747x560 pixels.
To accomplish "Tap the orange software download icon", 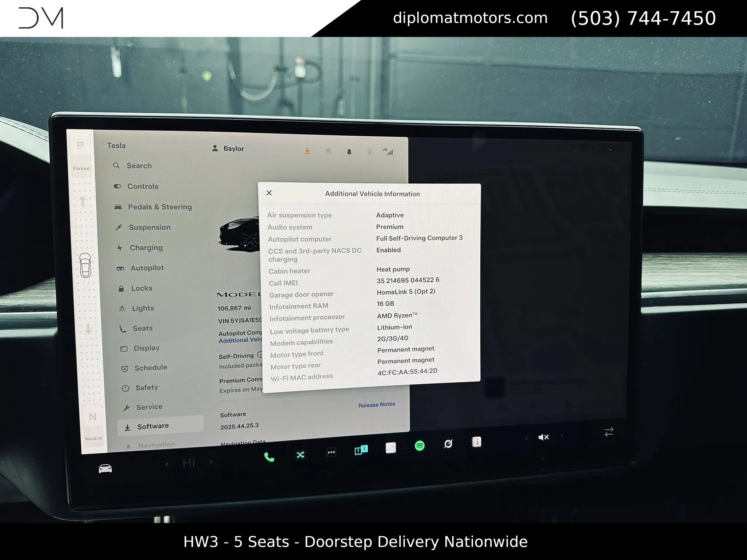I will coord(307,151).
